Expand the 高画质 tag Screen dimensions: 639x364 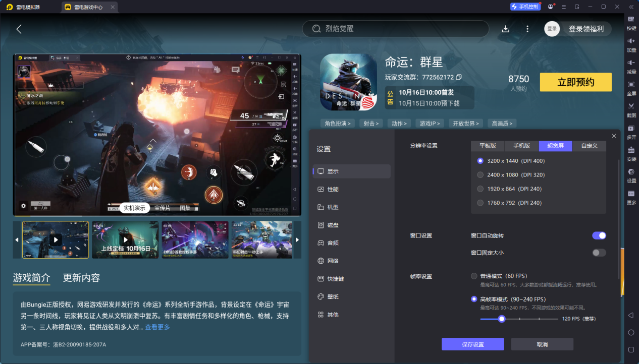click(x=502, y=123)
